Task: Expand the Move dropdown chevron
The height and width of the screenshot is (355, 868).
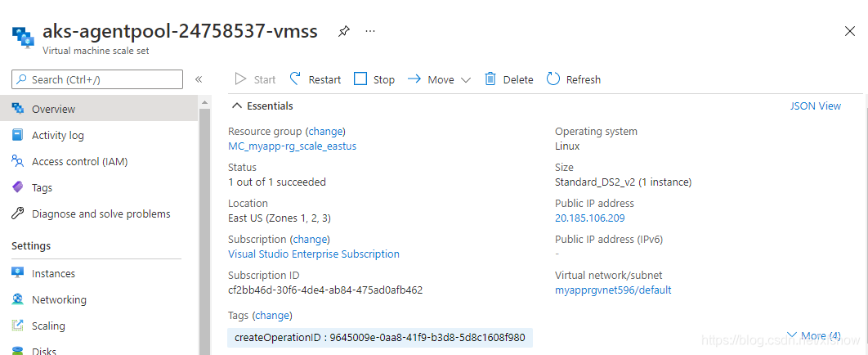Action: click(466, 80)
